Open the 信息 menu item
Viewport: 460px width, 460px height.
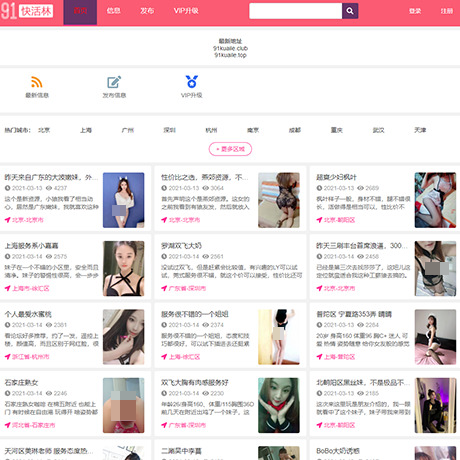pyautogui.click(x=113, y=11)
